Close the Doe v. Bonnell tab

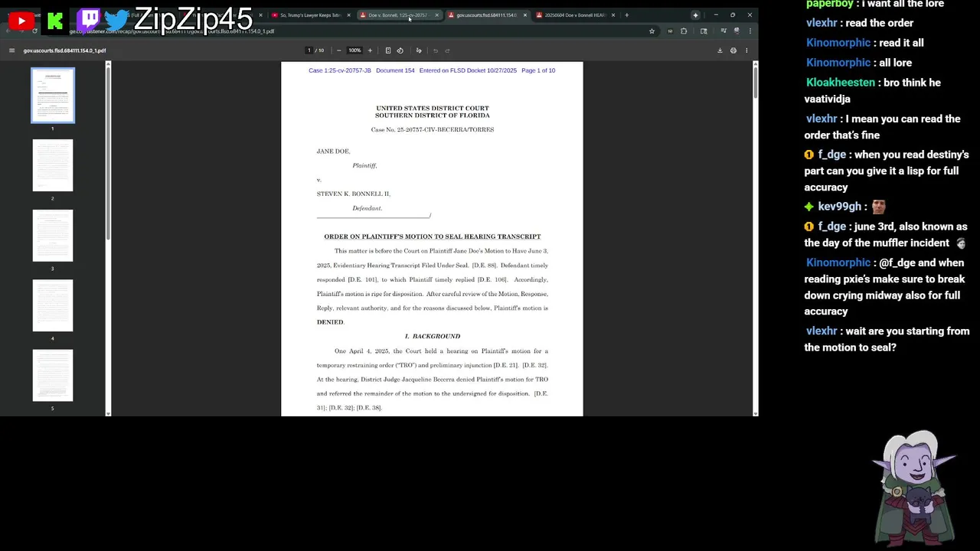[x=436, y=15]
